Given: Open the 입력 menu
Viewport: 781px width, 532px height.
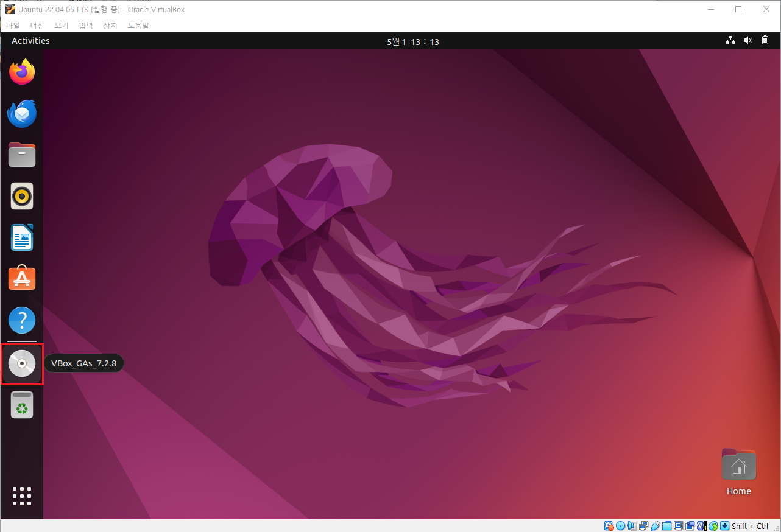Looking at the screenshot, I should point(86,26).
